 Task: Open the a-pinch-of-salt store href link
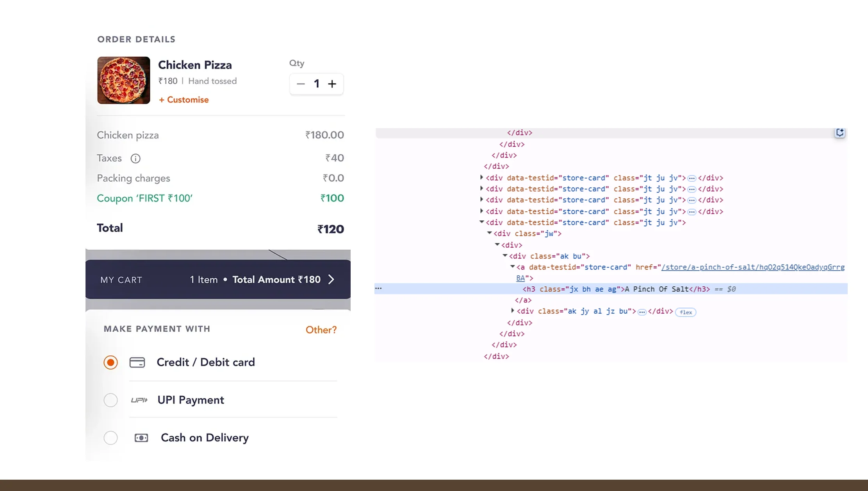(753, 267)
